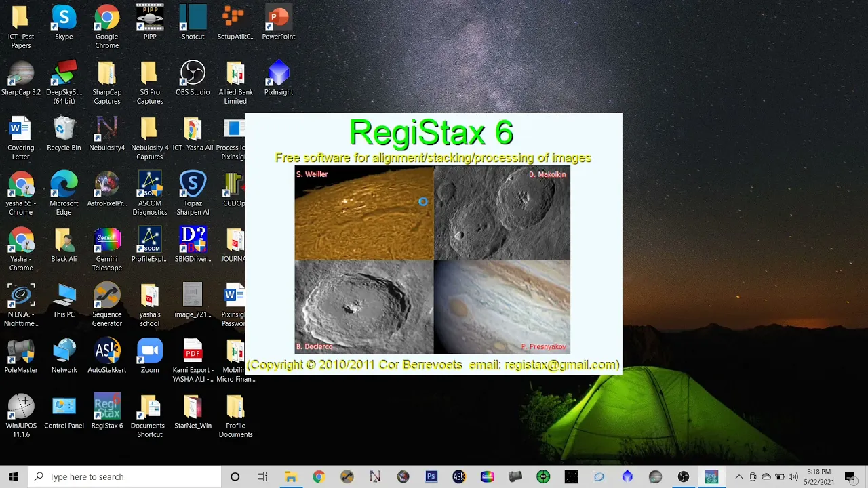The width and height of the screenshot is (868, 488).
Task: Open the Control Panel desktop shortcut
Action: pos(64,411)
